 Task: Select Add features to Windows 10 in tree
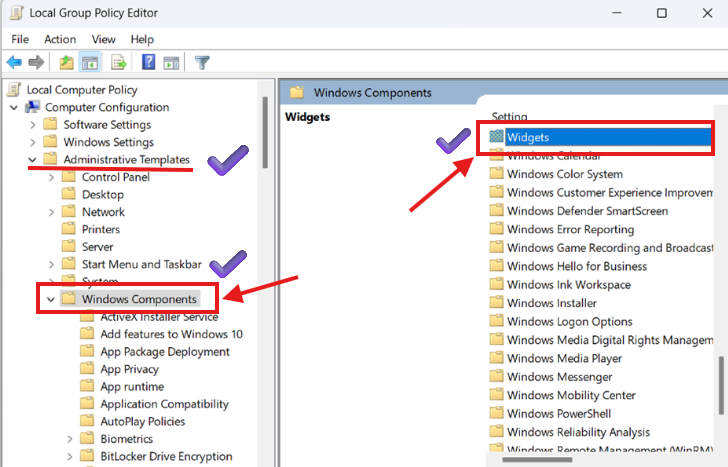pos(171,334)
